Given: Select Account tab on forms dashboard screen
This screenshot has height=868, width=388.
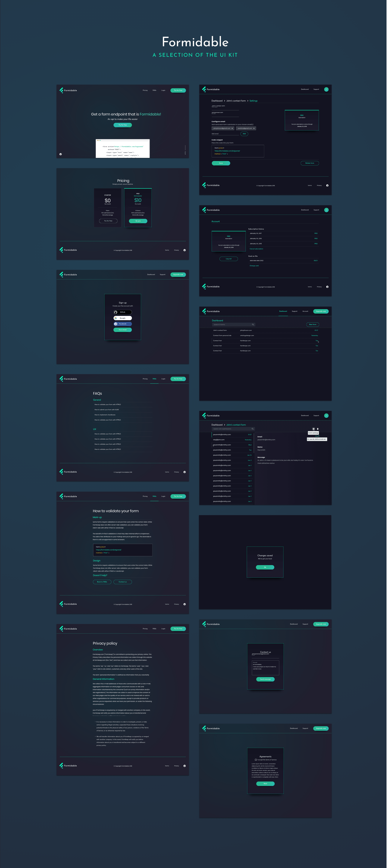Looking at the screenshot, I should click(305, 311).
